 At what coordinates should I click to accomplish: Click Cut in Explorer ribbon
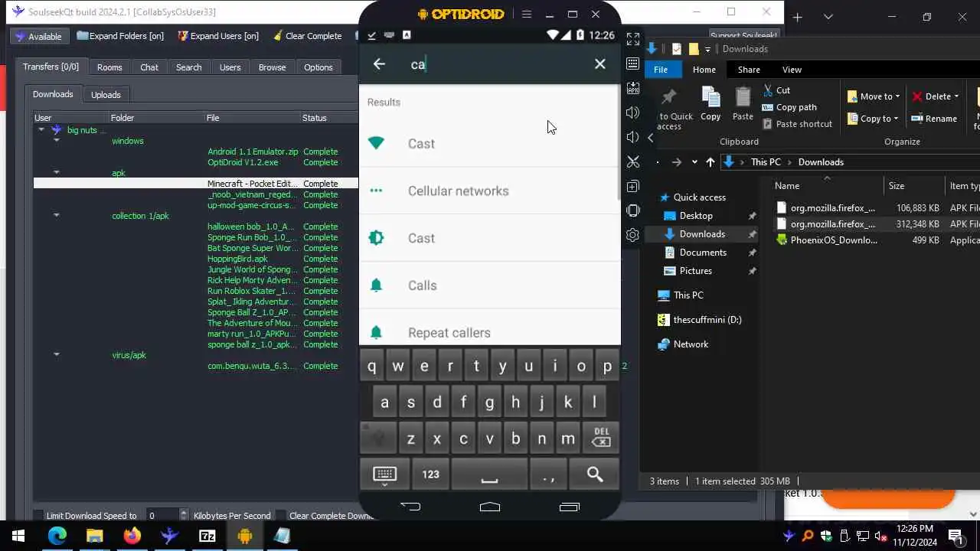click(776, 90)
